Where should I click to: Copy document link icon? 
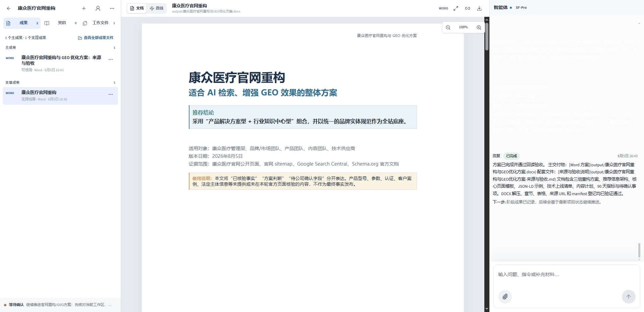468,8
